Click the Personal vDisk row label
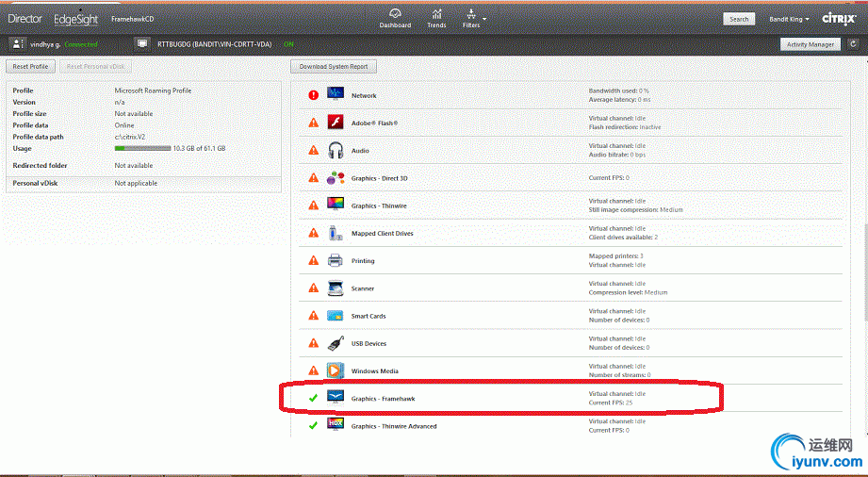The height and width of the screenshot is (477, 868). click(36, 183)
